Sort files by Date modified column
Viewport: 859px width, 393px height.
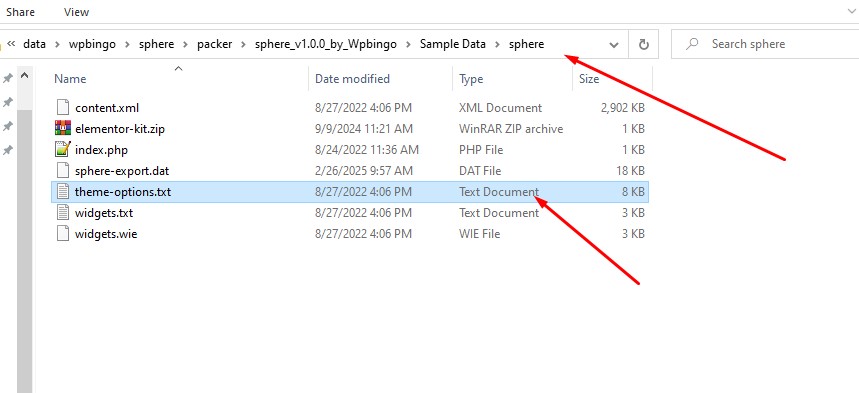[x=352, y=78]
